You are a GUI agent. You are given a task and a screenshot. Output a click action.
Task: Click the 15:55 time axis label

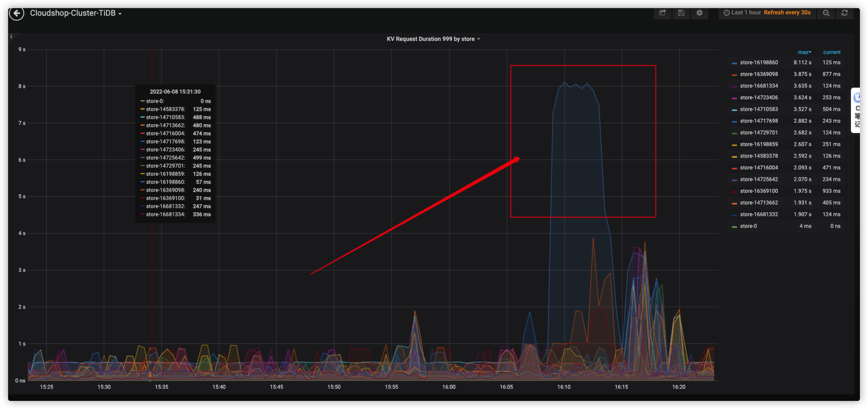391,387
